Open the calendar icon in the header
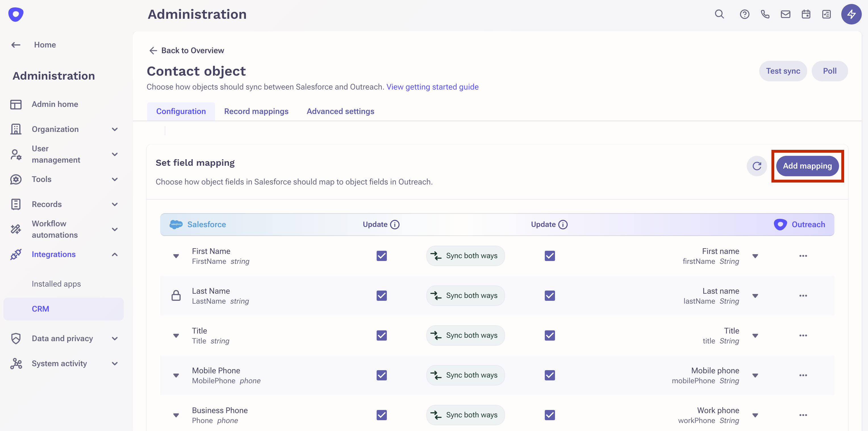Screen dimensions: 868x431 (806, 14)
